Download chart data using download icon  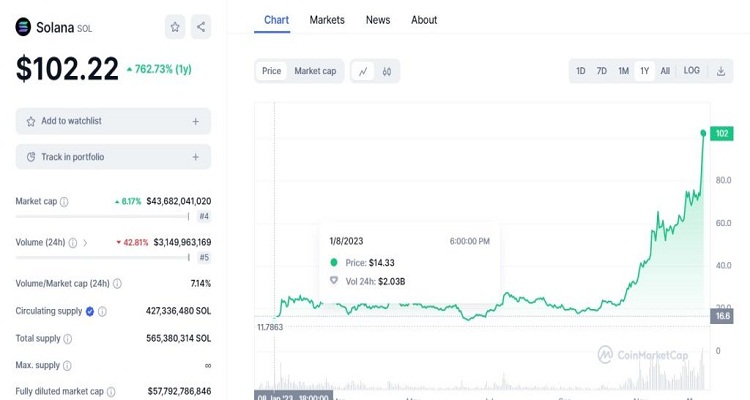(x=720, y=71)
